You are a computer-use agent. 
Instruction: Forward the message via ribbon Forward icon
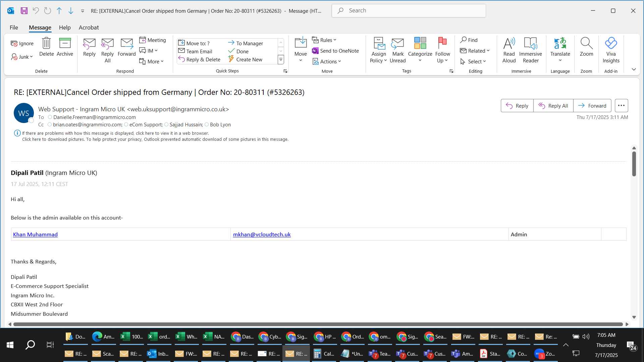click(x=126, y=47)
